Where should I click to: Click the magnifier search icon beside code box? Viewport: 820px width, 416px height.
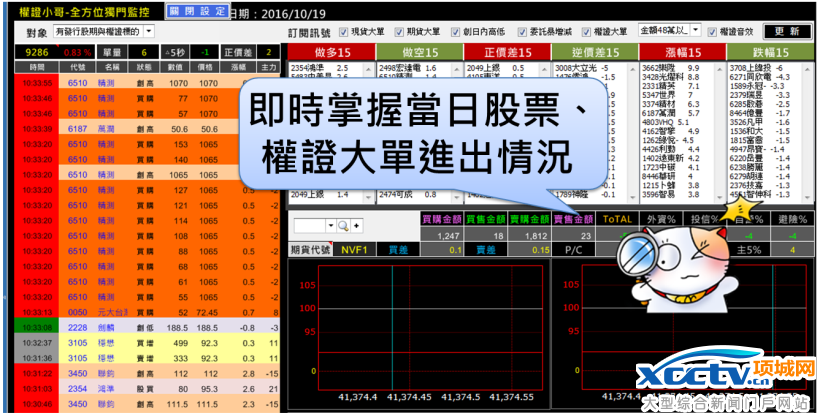[x=341, y=226]
